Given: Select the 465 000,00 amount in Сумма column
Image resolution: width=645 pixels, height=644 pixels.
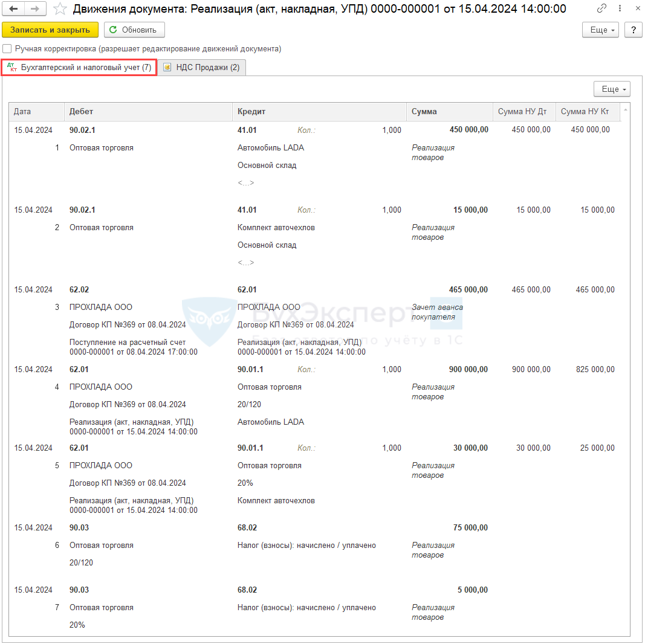Looking at the screenshot, I should 468,290.
